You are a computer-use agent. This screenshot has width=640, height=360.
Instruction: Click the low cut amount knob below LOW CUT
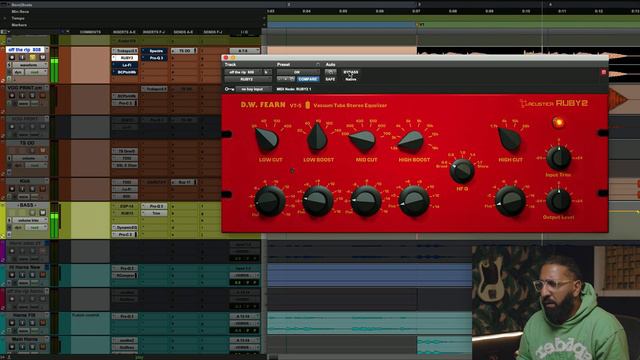point(269,201)
